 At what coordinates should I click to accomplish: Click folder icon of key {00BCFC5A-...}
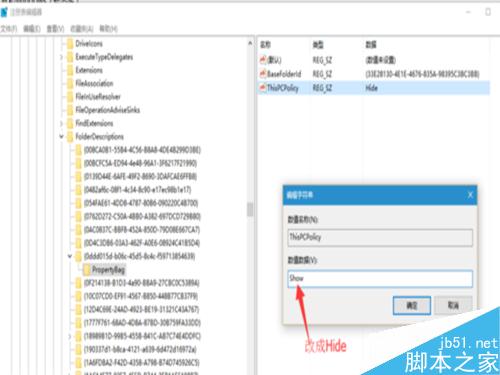78,163
